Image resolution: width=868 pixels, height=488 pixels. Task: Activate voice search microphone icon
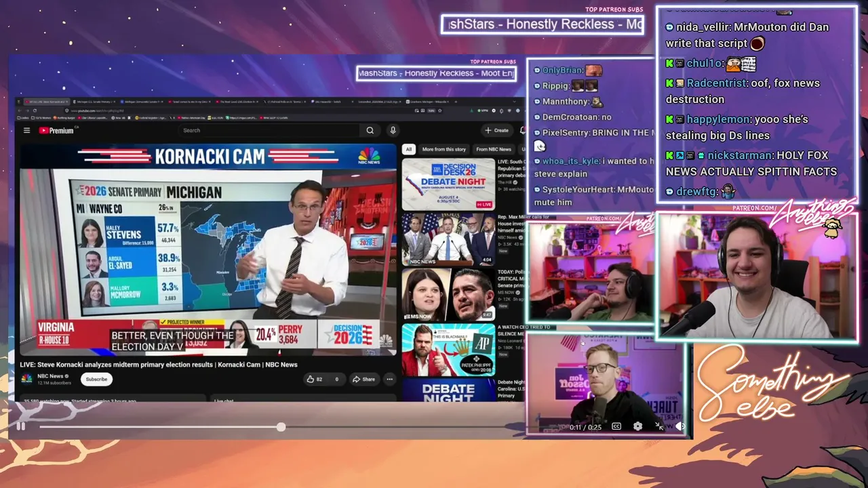coord(392,130)
